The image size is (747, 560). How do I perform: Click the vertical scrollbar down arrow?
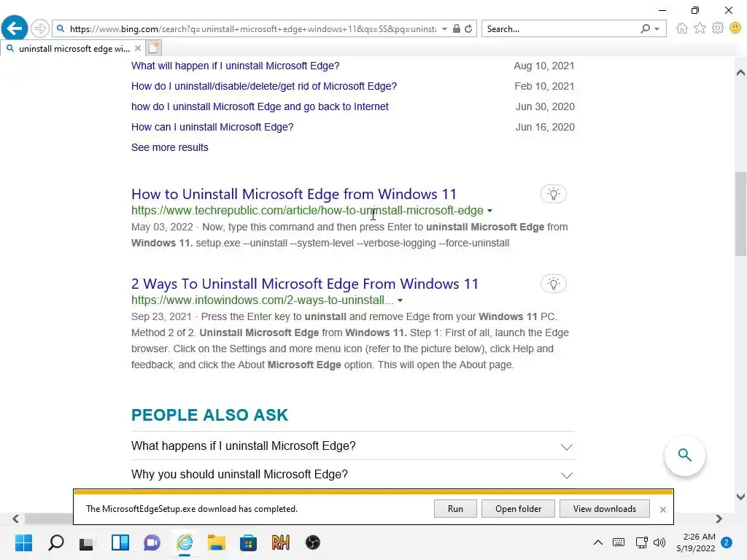[x=740, y=497]
